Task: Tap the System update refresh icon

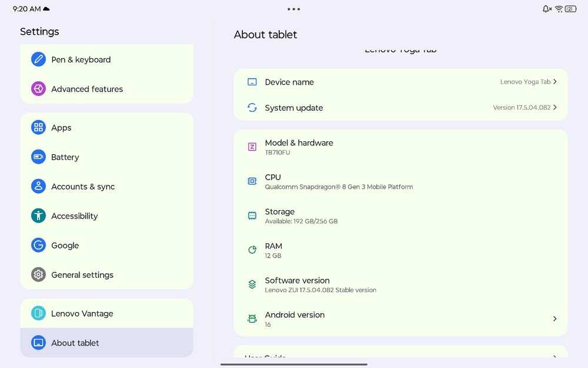Action: (252, 108)
